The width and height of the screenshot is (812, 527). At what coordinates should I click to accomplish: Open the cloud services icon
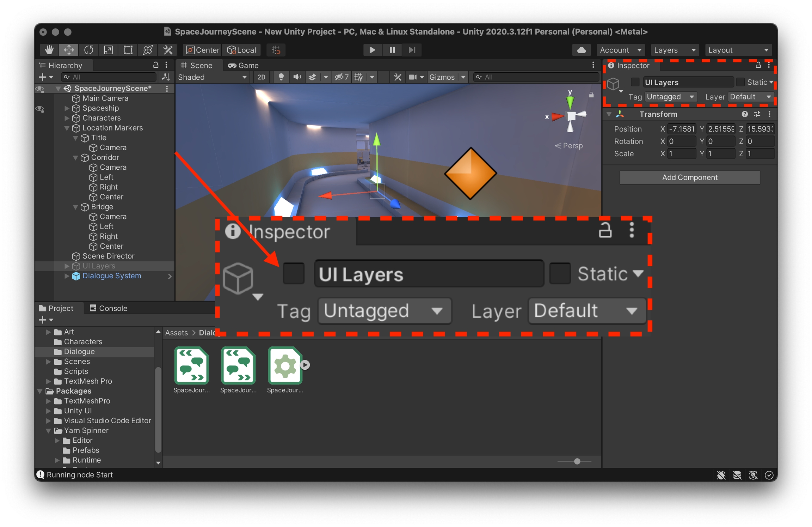tap(582, 50)
